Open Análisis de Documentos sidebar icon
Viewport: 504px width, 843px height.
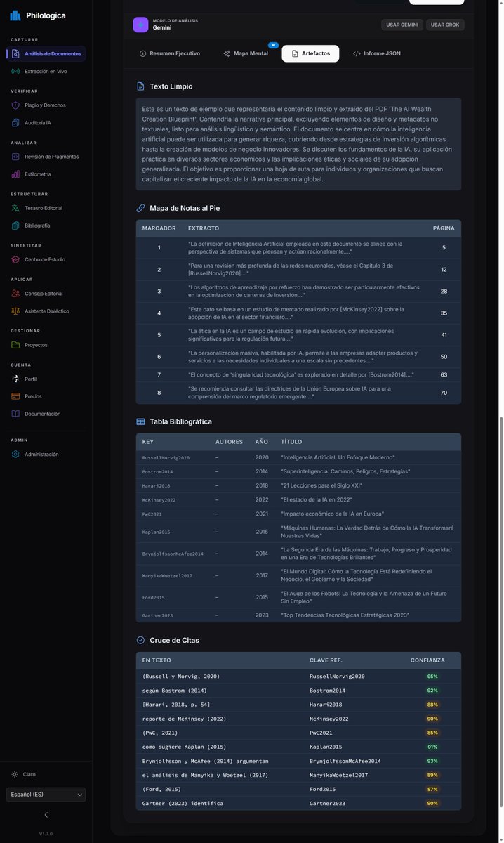tap(16, 54)
